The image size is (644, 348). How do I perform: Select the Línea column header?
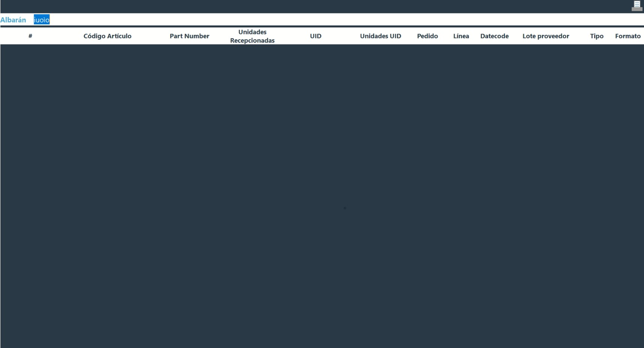pyautogui.click(x=461, y=36)
